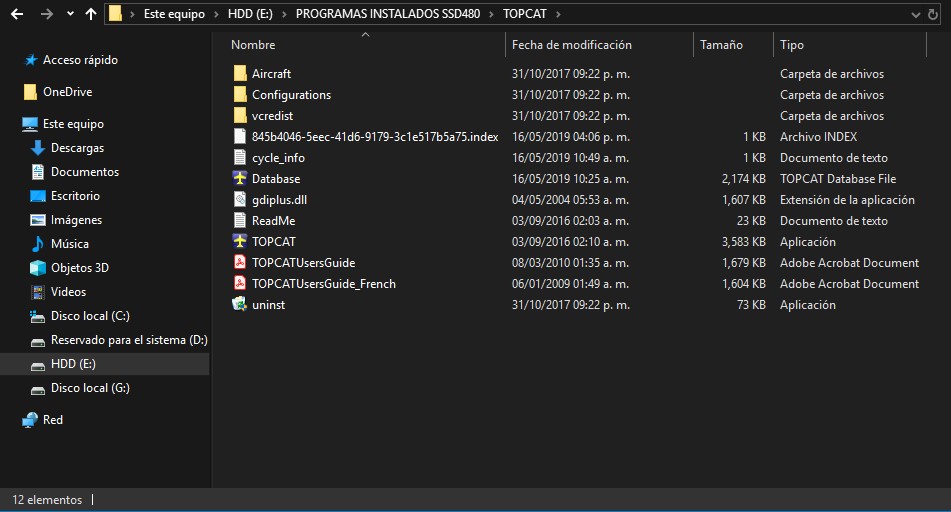Click the Música note icon
This screenshot has width=951, height=512.
pyautogui.click(x=38, y=244)
